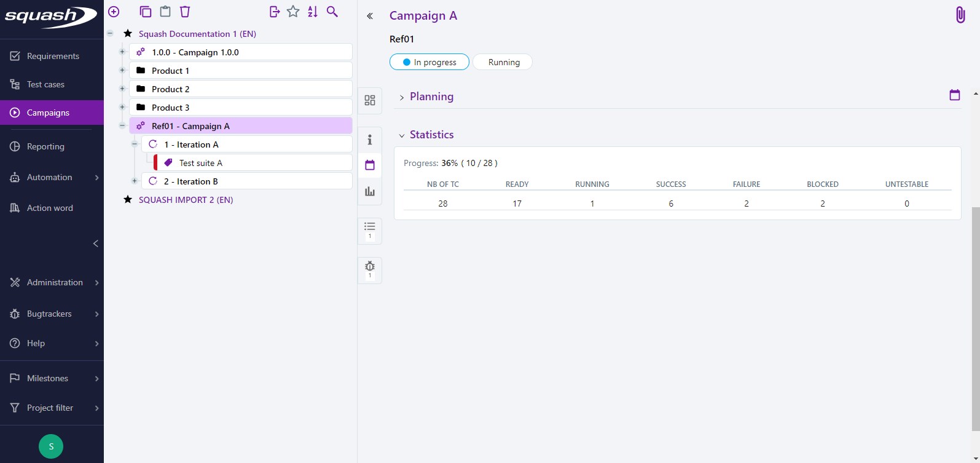
Task: Select Test suite A in tree
Action: pos(201,163)
